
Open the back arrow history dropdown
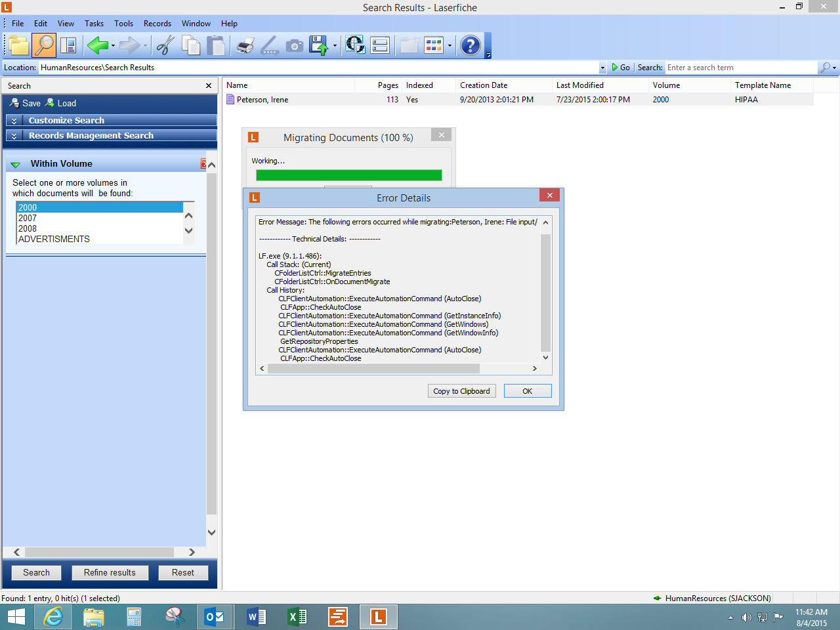click(113, 46)
